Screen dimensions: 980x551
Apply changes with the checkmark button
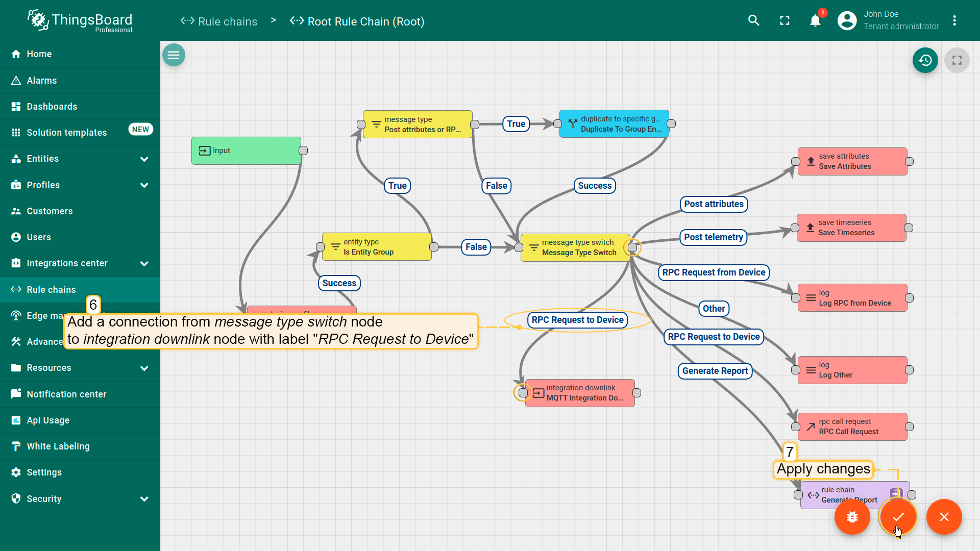pyautogui.click(x=898, y=517)
